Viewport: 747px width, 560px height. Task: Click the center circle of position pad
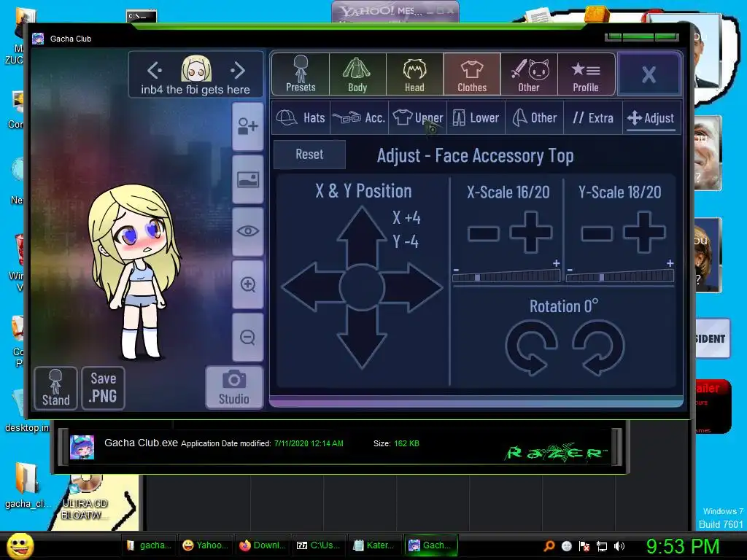(x=362, y=287)
